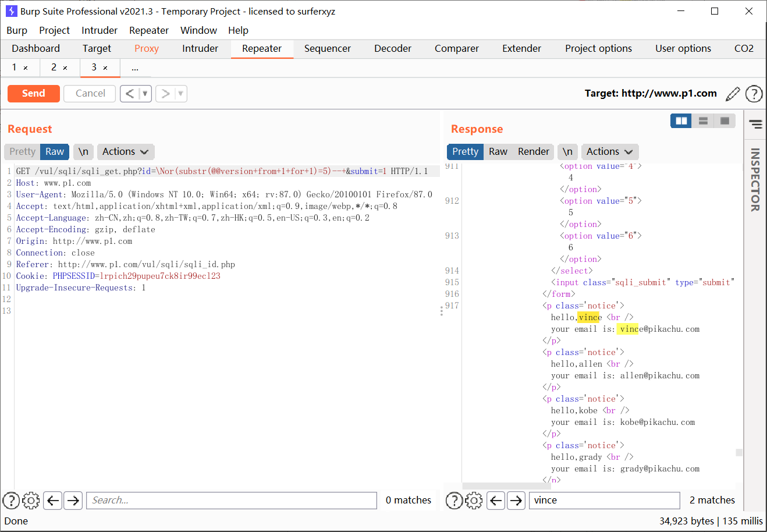Open the Project options tab
Viewport: 767px width, 532px height.
598,49
